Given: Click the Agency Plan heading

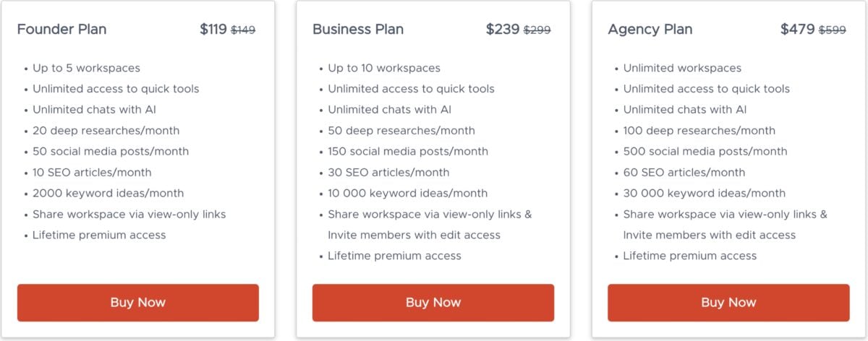Looking at the screenshot, I should coord(650,30).
